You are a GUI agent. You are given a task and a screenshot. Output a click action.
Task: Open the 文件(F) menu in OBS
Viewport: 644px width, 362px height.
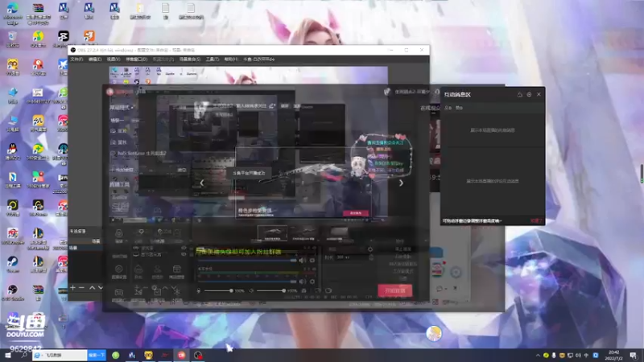76,60
